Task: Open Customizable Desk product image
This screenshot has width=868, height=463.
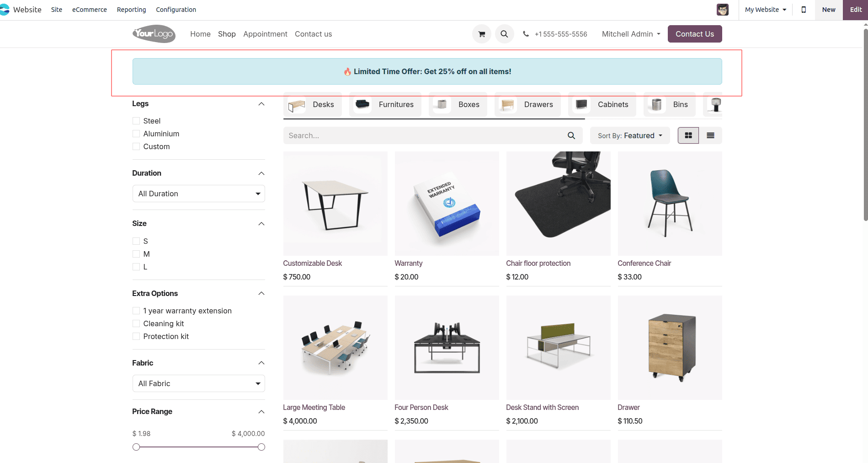Action: click(335, 204)
